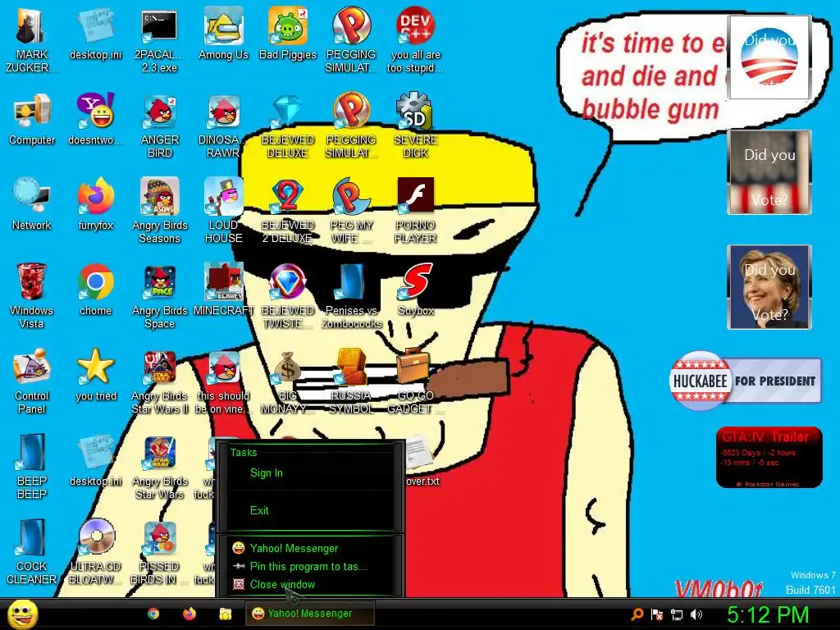Open the over.txt text file

(422, 462)
